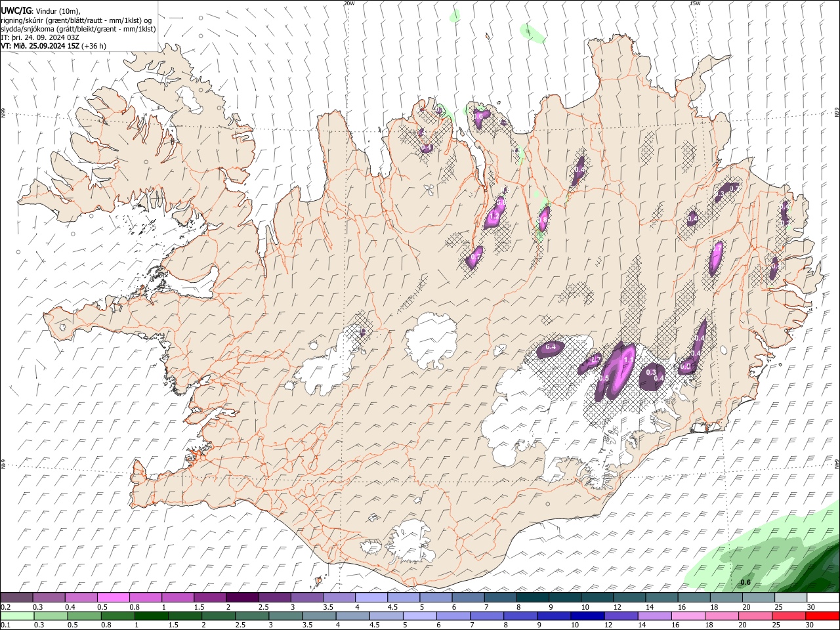
Task: Click the '20W' longitude label at the top edge
Action: tap(349, 3)
